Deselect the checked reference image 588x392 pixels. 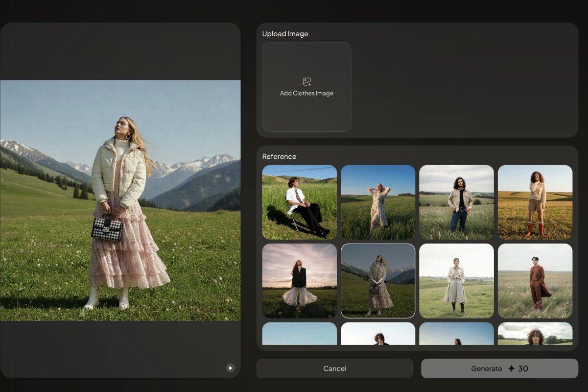[x=377, y=281]
